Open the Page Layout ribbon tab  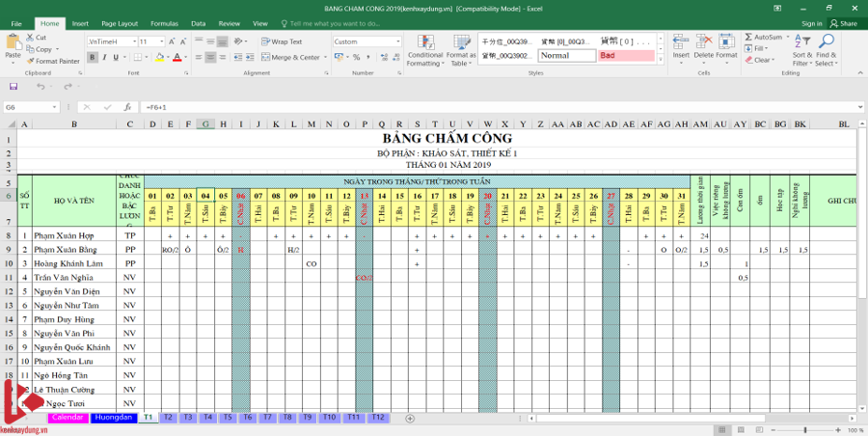point(120,23)
